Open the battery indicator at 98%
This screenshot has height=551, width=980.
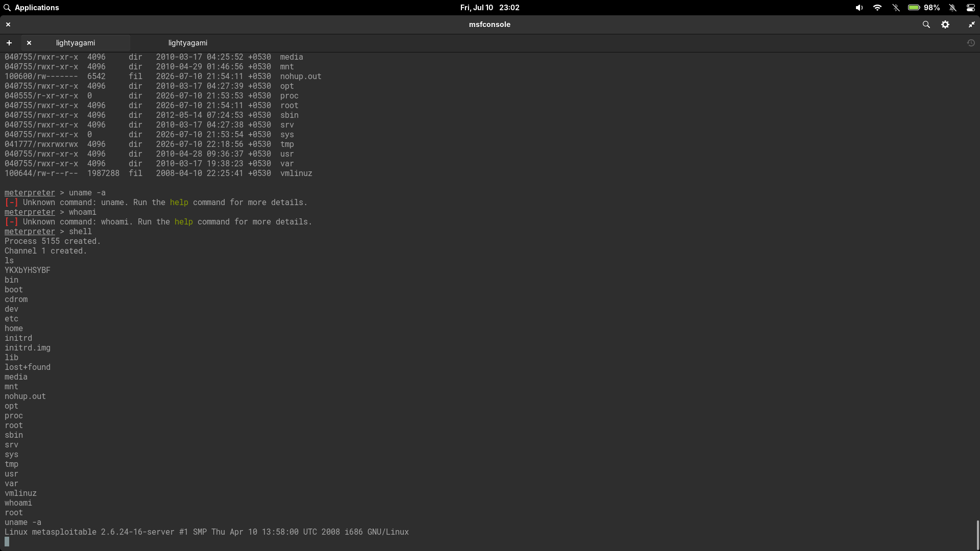click(x=924, y=8)
